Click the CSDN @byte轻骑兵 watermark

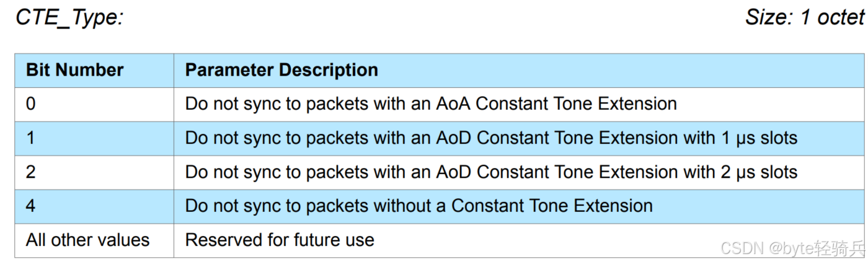[x=792, y=248]
